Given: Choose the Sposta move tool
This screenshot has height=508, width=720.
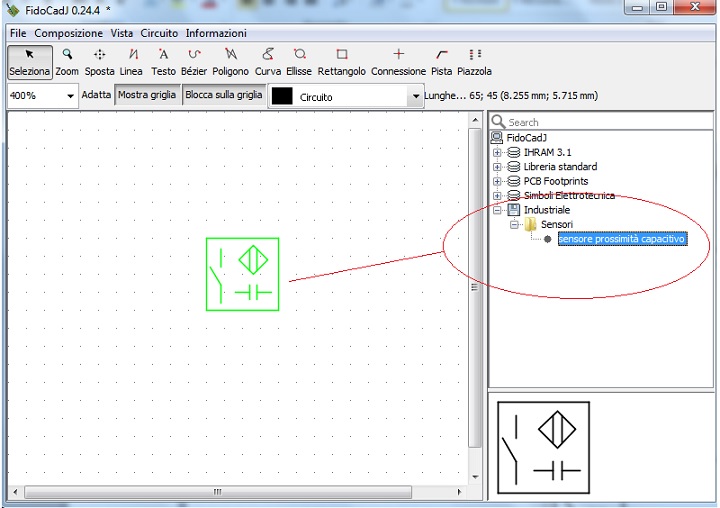Looking at the screenshot, I should coord(99,62).
